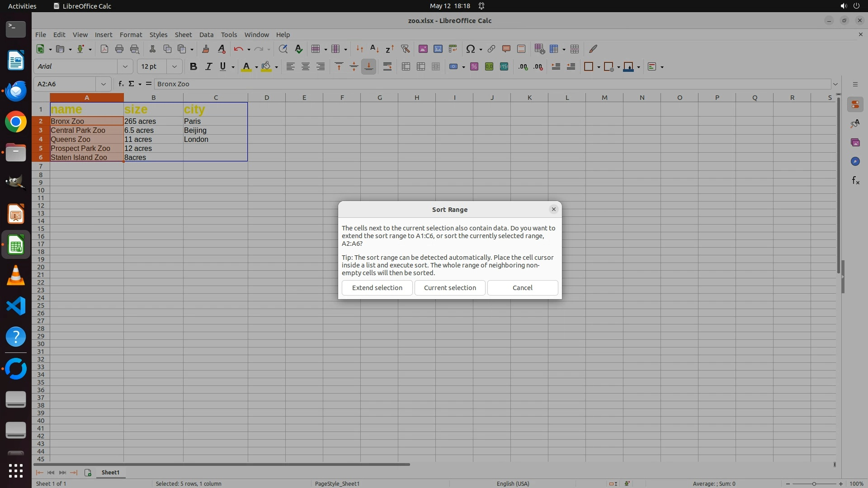This screenshot has width=868, height=488.
Task: Toggle Italic formatting
Action: tap(208, 66)
